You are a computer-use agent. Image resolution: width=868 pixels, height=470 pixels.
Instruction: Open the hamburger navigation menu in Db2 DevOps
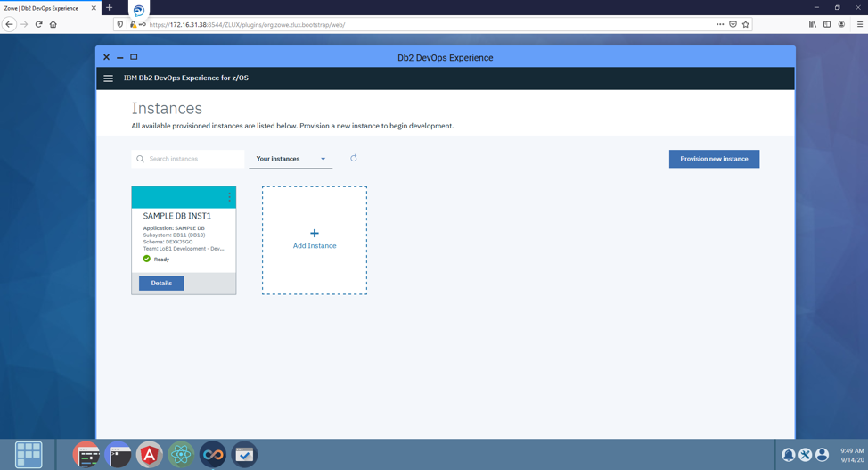point(109,78)
